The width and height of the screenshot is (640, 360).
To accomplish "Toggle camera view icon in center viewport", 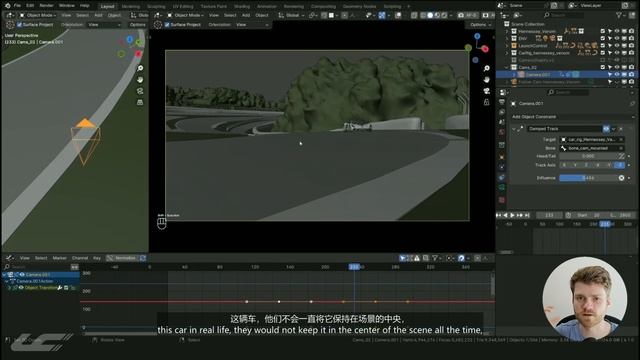I will (486, 91).
